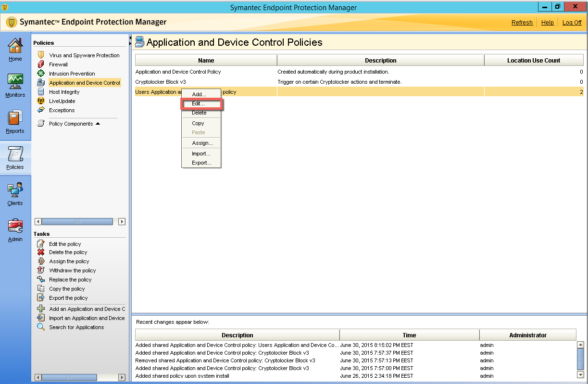
Task: Open the Reports section icon
Action: coord(15,118)
